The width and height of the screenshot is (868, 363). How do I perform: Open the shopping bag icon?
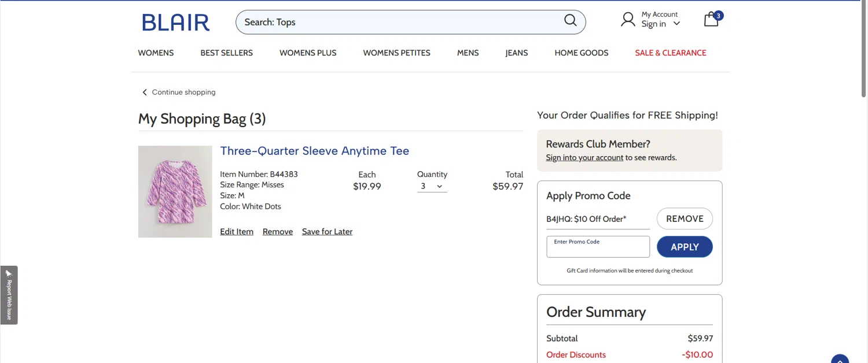(x=711, y=20)
